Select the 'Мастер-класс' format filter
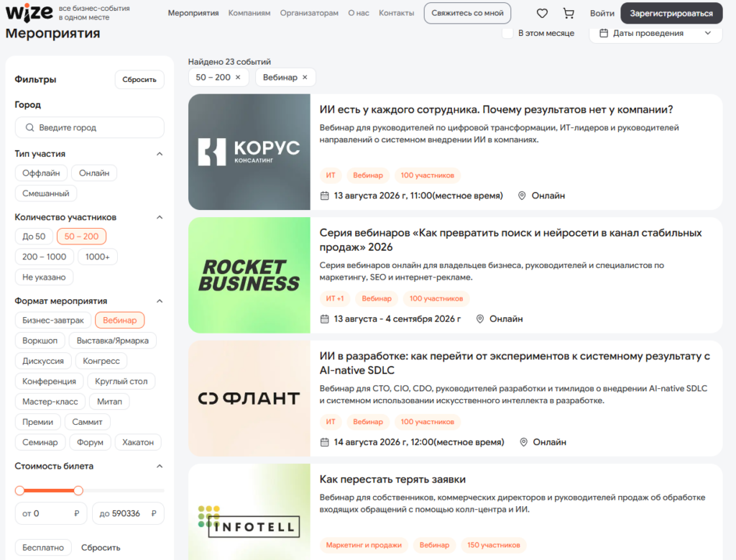The image size is (736, 560). [x=50, y=402]
